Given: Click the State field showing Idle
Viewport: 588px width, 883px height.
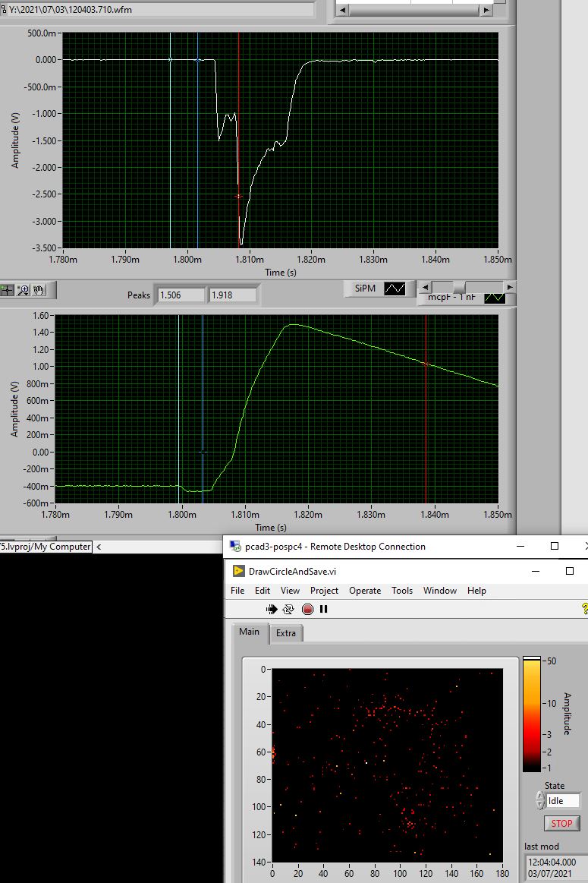Looking at the screenshot, I should click(x=563, y=800).
